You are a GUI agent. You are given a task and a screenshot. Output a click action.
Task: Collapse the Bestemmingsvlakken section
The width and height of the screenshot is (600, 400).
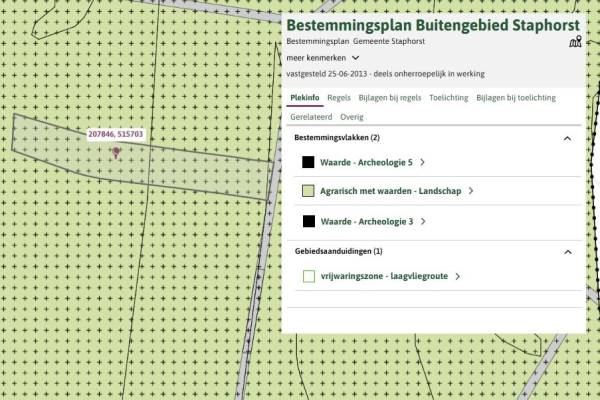point(567,138)
